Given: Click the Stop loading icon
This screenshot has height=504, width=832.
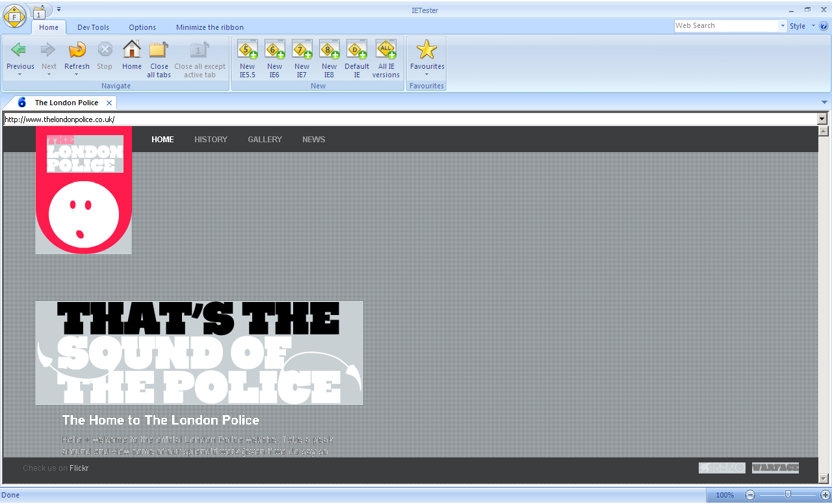Looking at the screenshot, I should pos(105,49).
